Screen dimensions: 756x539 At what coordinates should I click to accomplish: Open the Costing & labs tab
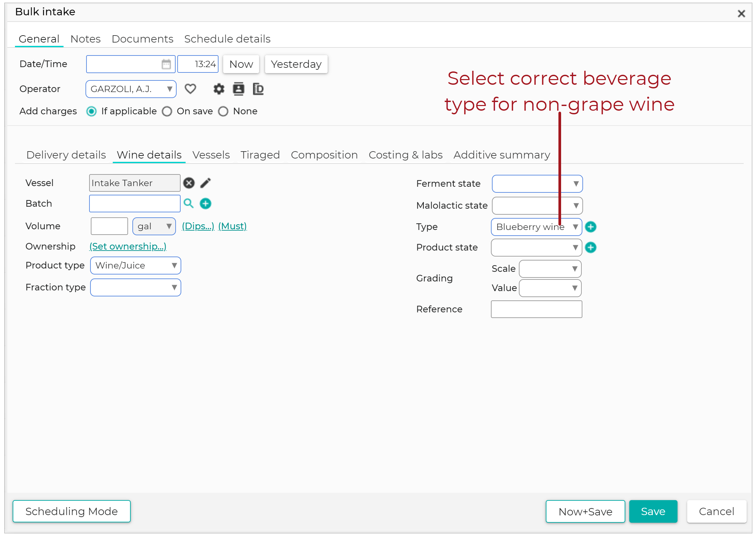point(405,155)
